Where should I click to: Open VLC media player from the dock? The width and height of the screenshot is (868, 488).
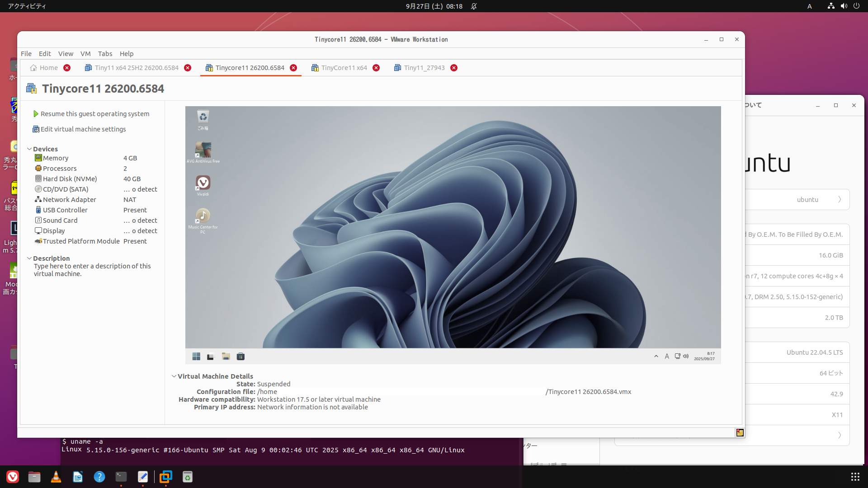pos(56,477)
